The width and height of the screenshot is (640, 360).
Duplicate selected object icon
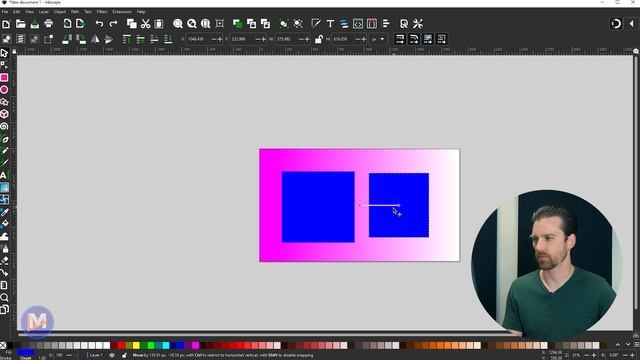coord(238,24)
